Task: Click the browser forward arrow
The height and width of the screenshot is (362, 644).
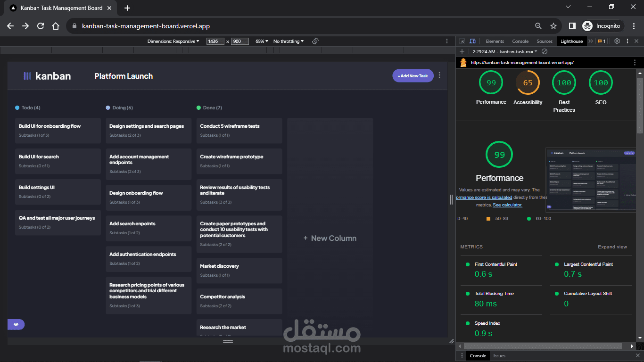Action: click(25, 26)
